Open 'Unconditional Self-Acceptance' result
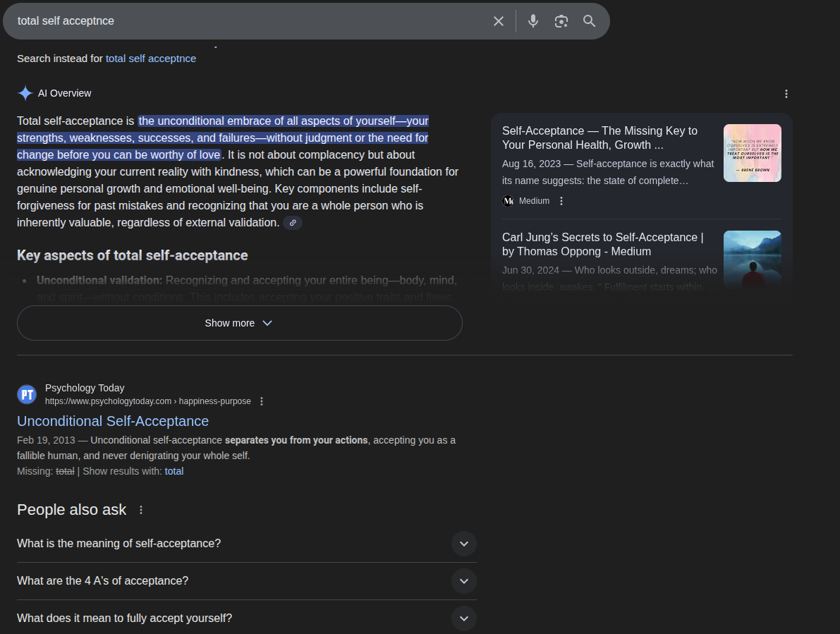The width and height of the screenshot is (840, 634). click(113, 421)
